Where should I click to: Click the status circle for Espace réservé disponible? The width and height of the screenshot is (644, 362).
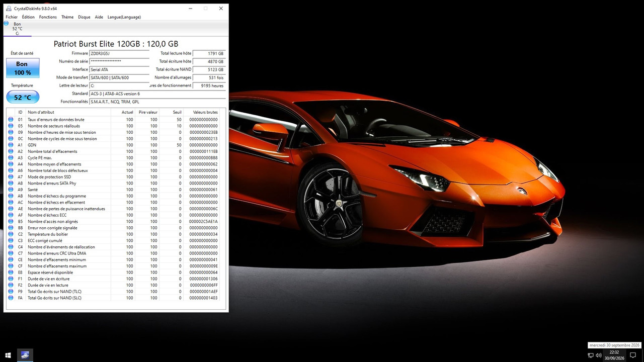pos(11,273)
